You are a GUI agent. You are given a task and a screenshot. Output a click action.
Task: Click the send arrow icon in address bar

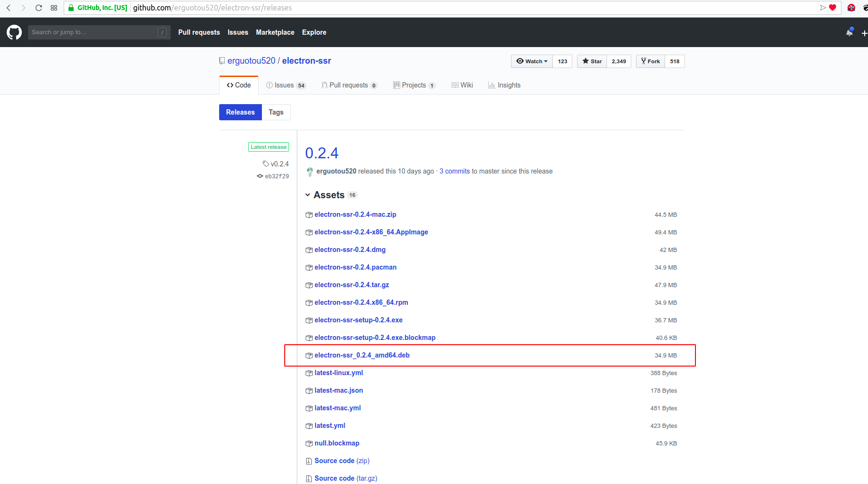pos(823,8)
